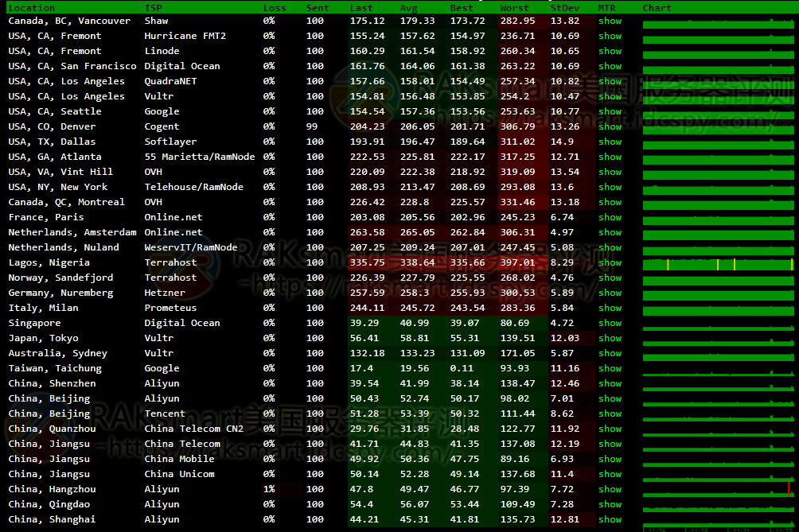Open show link for Vint Hill OVH row
799x532 pixels.
click(x=610, y=172)
